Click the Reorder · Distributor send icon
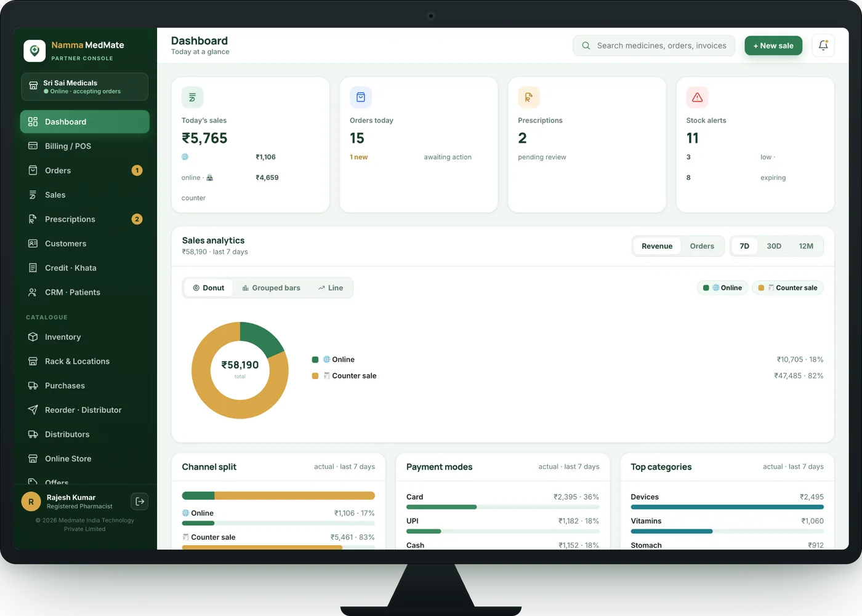862x616 pixels. point(33,410)
